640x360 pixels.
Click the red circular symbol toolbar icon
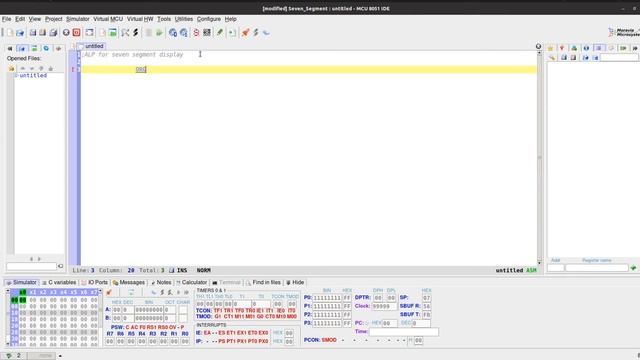click(196, 33)
